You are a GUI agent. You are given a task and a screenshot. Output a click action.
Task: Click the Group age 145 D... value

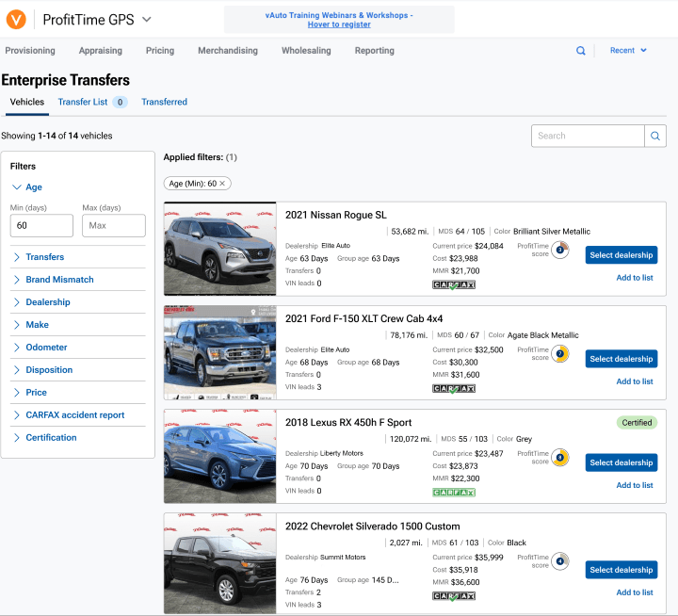click(385, 580)
